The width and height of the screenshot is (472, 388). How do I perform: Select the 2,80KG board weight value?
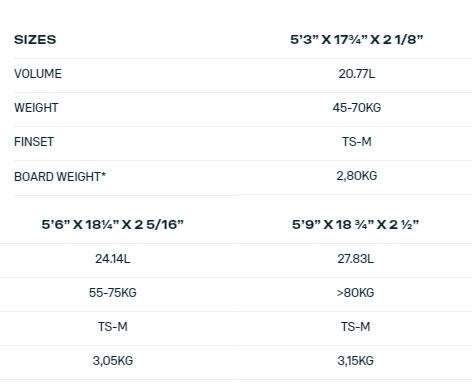(x=357, y=176)
